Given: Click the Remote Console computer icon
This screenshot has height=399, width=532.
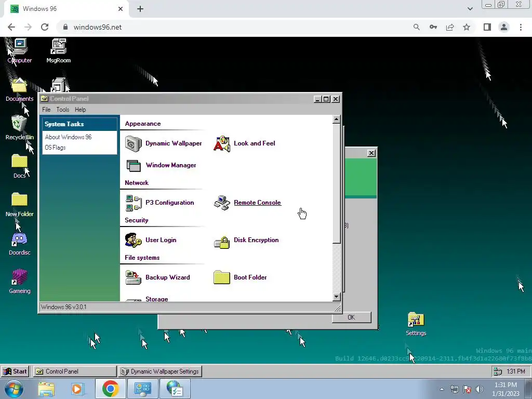Looking at the screenshot, I should pyautogui.click(x=222, y=203).
